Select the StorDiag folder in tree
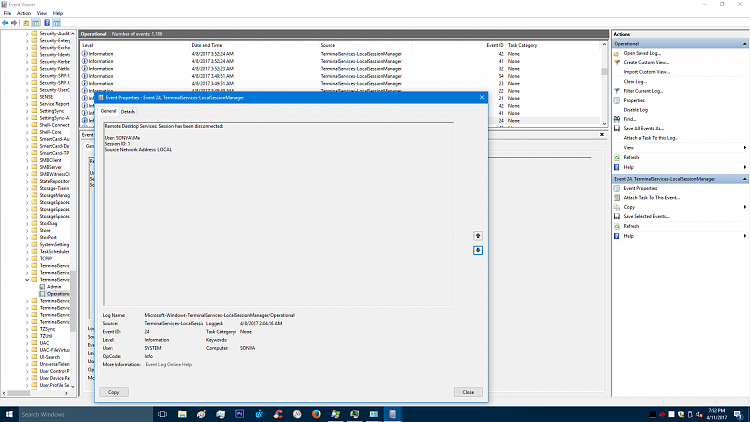This screenshot has width=750, height=422. (x=48, y=223)
